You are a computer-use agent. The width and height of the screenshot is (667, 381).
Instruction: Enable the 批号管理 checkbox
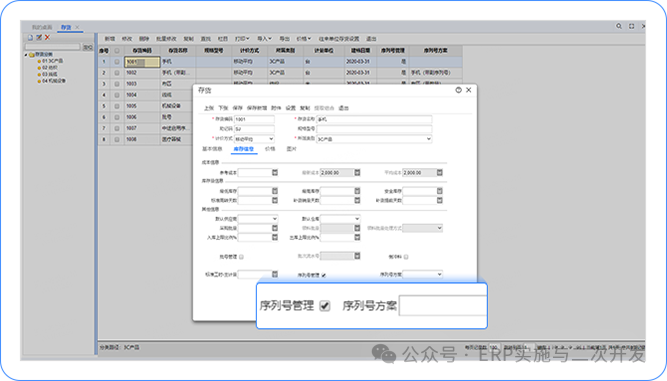point(241,257)
